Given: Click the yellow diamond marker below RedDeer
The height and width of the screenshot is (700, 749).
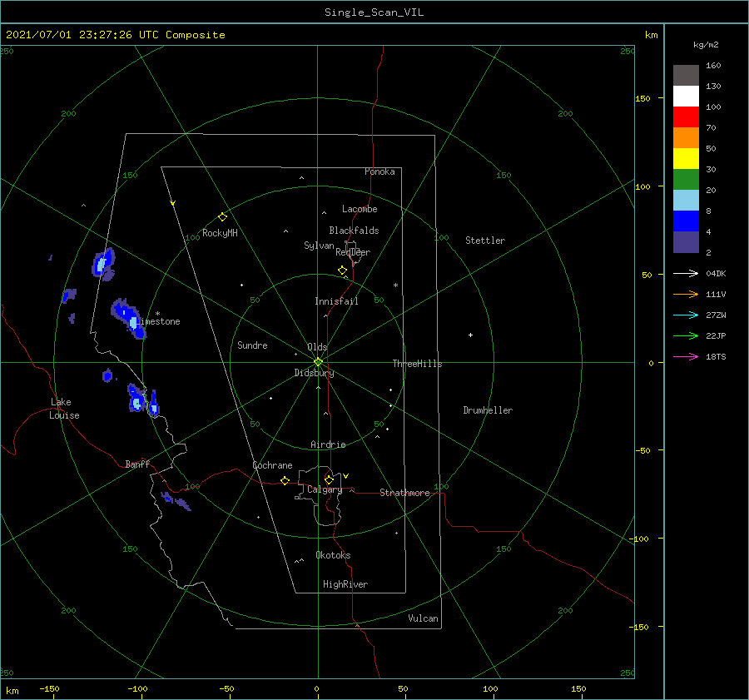Looking at the screenshot, I should click(x=342, y=271).
